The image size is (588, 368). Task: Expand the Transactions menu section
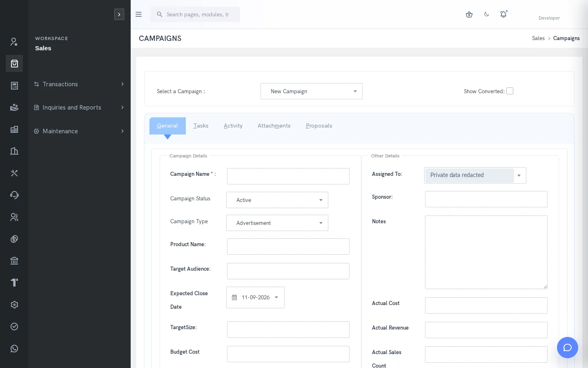tap(80, 84)
